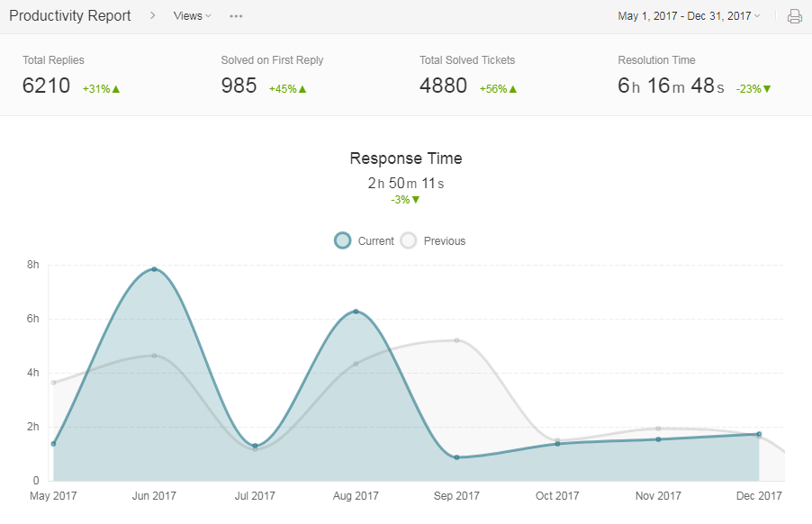This screenshot has height=524, width=812.
Task: Click Total Solved Tickets value 4880
Action: point(443,86)
